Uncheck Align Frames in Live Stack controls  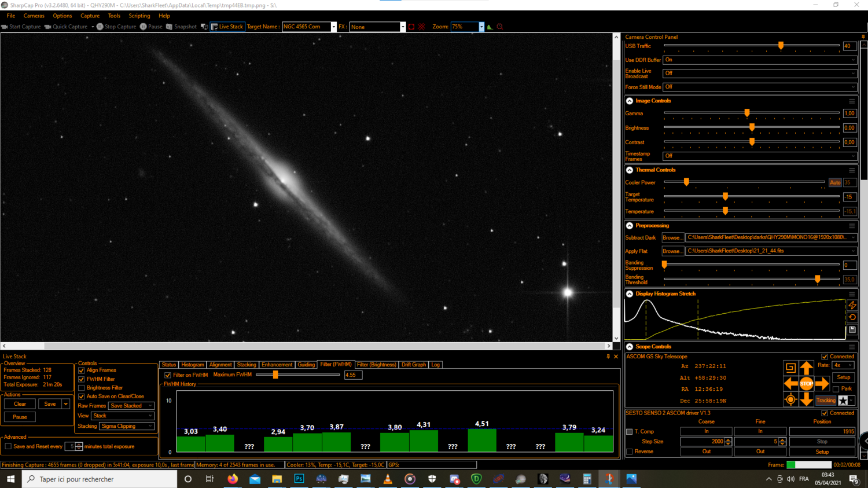pyautogui.click(x=81, y=370)
